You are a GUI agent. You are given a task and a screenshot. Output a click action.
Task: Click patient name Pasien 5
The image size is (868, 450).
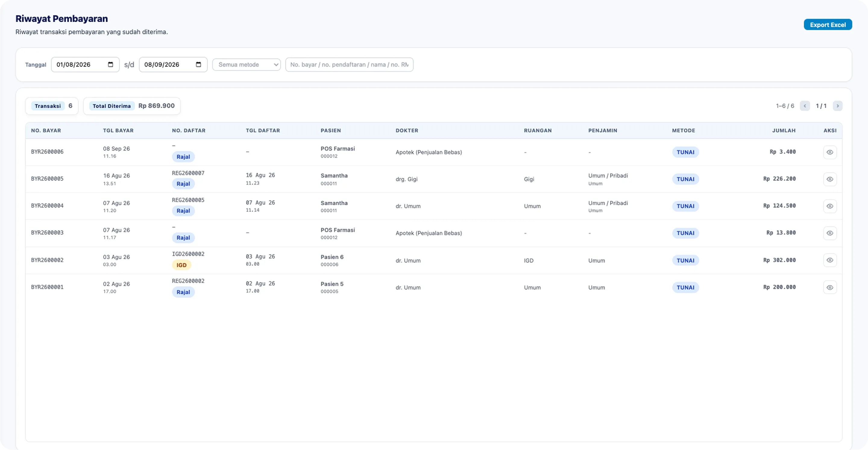click(332, 284)
